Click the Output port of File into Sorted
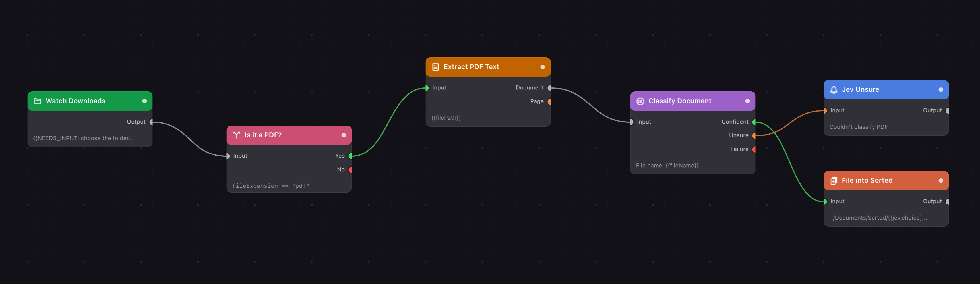The height and width of the screenshot is (284, 980). click(x=948, y=202)
